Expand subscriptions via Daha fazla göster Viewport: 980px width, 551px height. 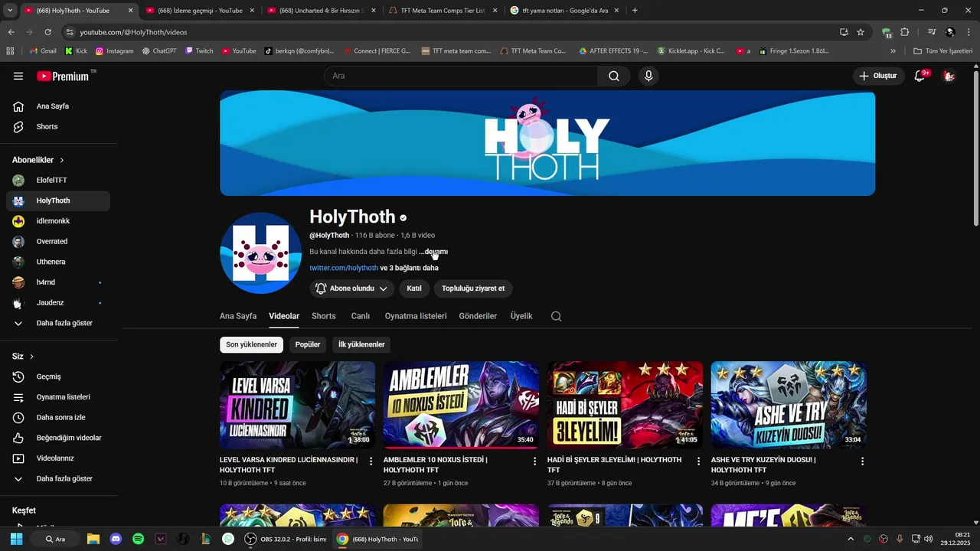click(58, 323)
